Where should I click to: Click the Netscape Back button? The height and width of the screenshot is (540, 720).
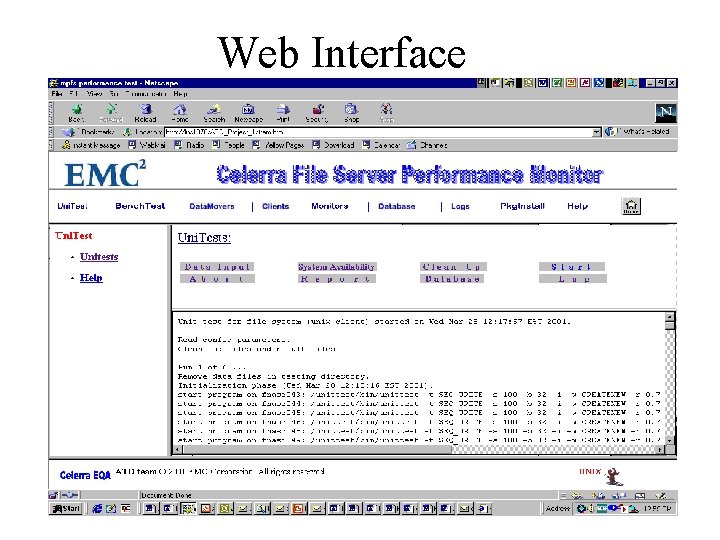click(76, 113)
